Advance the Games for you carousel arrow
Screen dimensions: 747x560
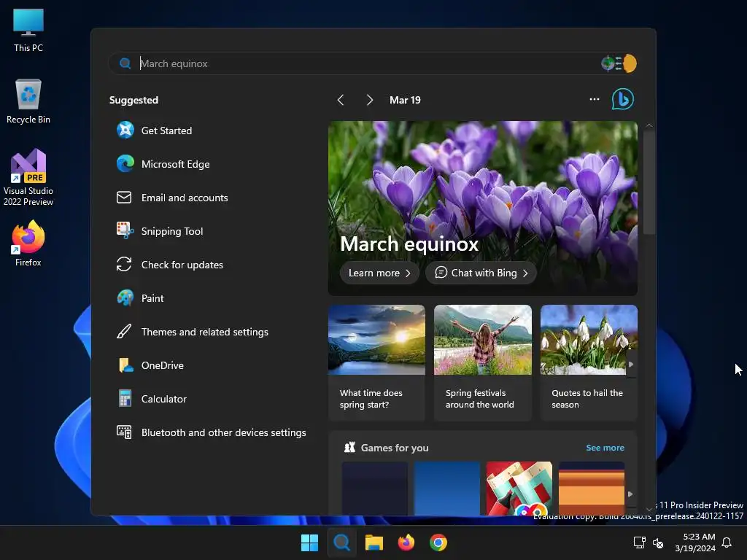630,494
